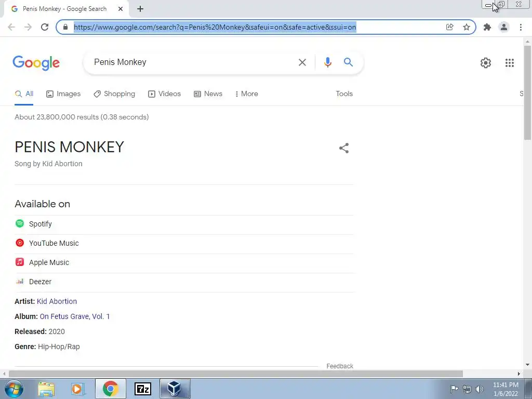Click the share icon beside the song title
Viewport: 532px width, 399px height.
[344, 148]
